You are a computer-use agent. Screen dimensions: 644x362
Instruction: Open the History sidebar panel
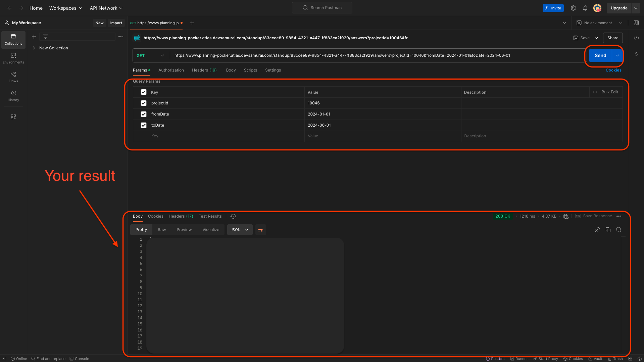(13, 96)
